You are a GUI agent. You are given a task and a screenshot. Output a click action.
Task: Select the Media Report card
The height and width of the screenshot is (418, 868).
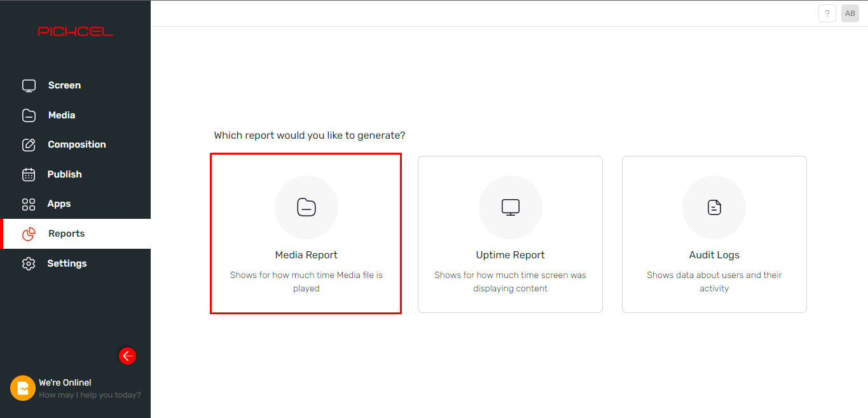click(x=306, y=233)
